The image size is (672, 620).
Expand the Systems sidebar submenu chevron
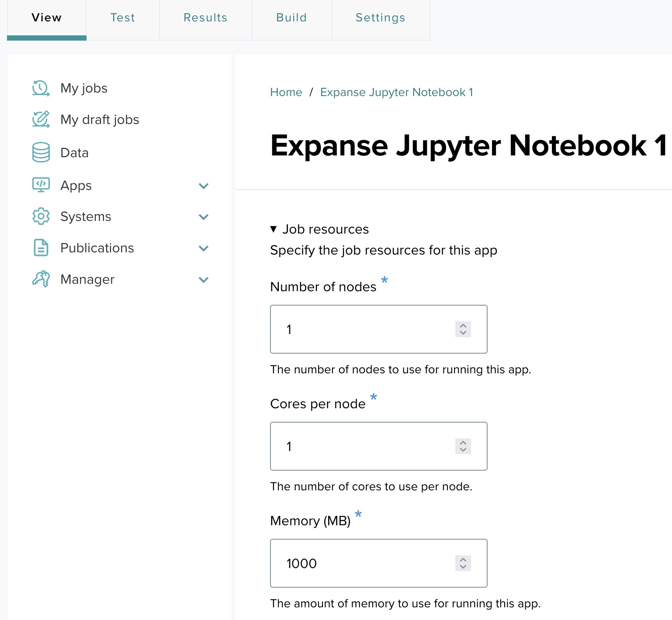(x=204, y=217)
